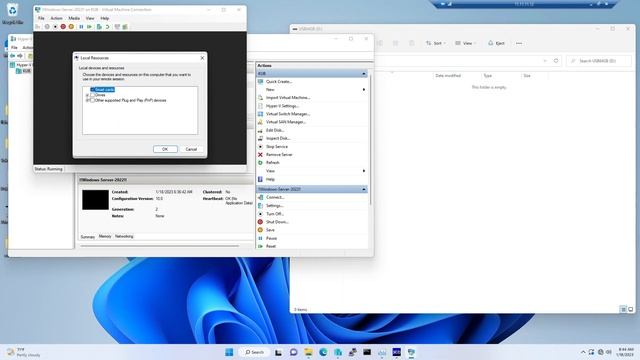Check the Drives checkbox in Local Resources
Screen dimensions: 640x360
[x=93, y=95]
